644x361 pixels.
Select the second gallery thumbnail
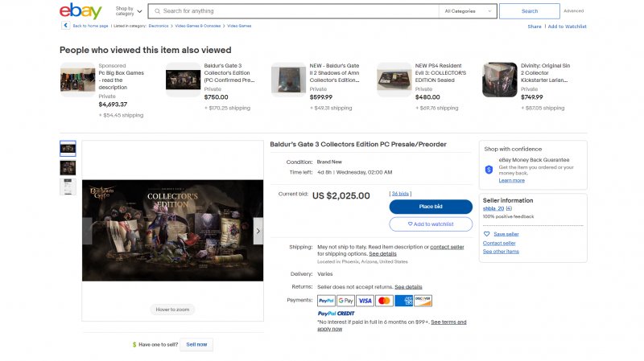coord(68,168)
